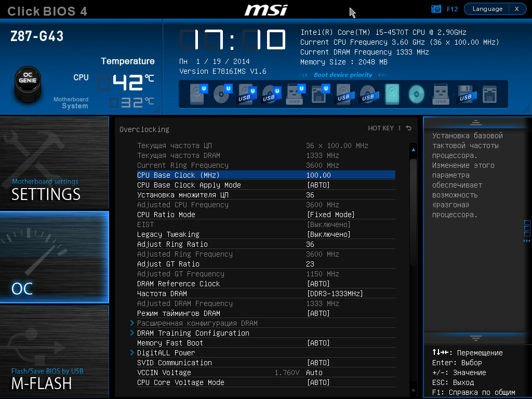Click the Adjusted DRAM Frequency row

pyautogui.click(x=266, y=303)
